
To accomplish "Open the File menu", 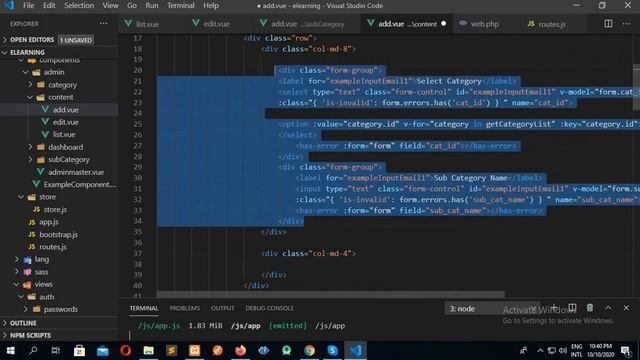I will (29, 6).
